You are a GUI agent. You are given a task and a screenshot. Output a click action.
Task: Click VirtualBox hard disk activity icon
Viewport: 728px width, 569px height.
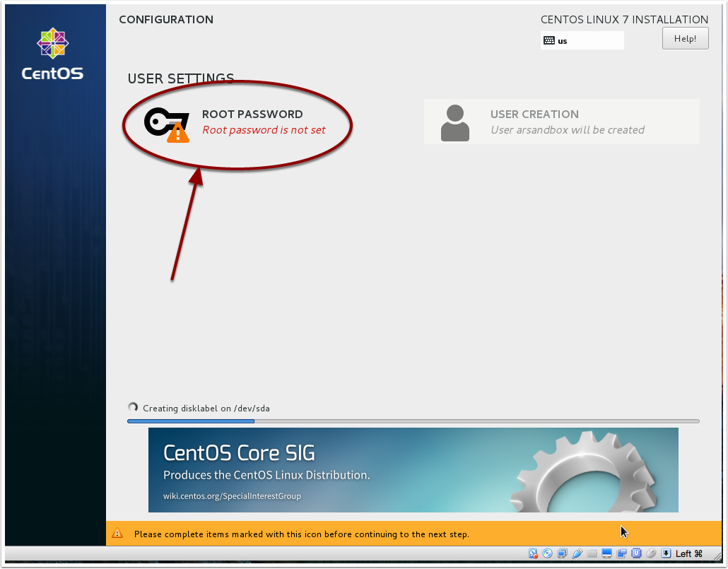533,553
